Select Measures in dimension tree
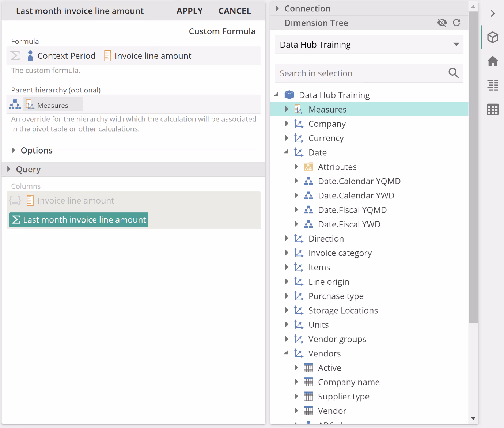The height and width of the screenshot is (428, 504). (327, 109)
